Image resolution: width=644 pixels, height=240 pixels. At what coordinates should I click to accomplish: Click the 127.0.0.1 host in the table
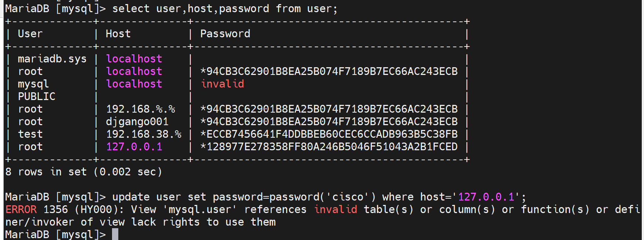[x=134, y=147]
